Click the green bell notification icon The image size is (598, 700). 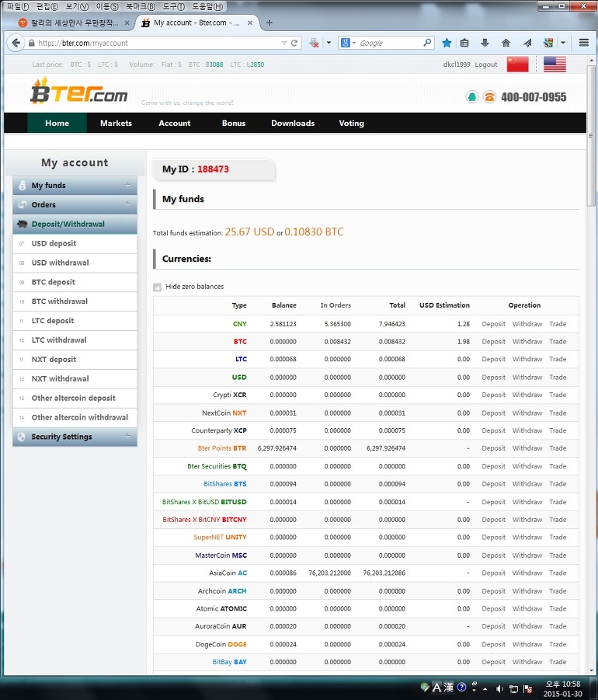click(471, 97)
